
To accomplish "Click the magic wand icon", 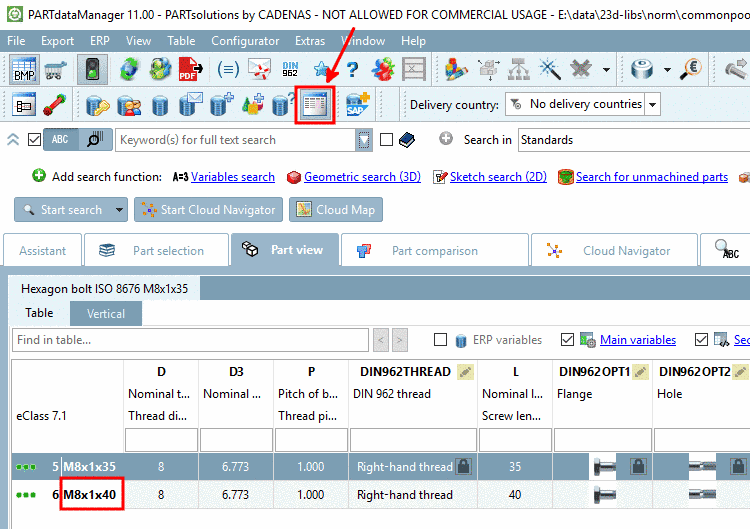I will tap(550, 70).
